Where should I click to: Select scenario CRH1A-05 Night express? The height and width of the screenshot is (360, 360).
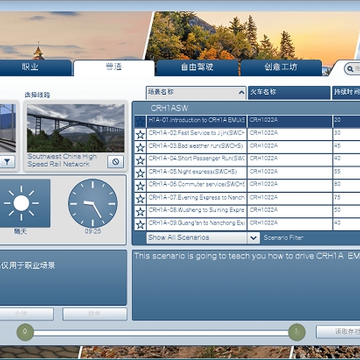[x=197, y=173]
